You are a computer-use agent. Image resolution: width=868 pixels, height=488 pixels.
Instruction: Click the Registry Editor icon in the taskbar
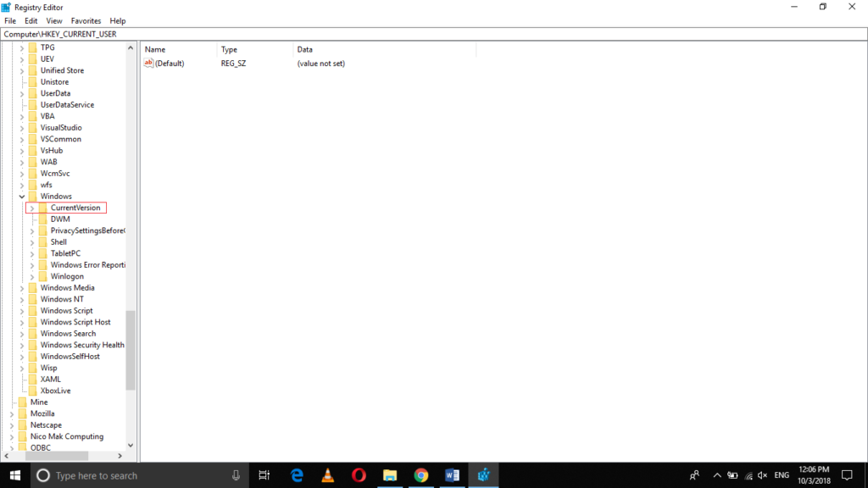[484, 474]
